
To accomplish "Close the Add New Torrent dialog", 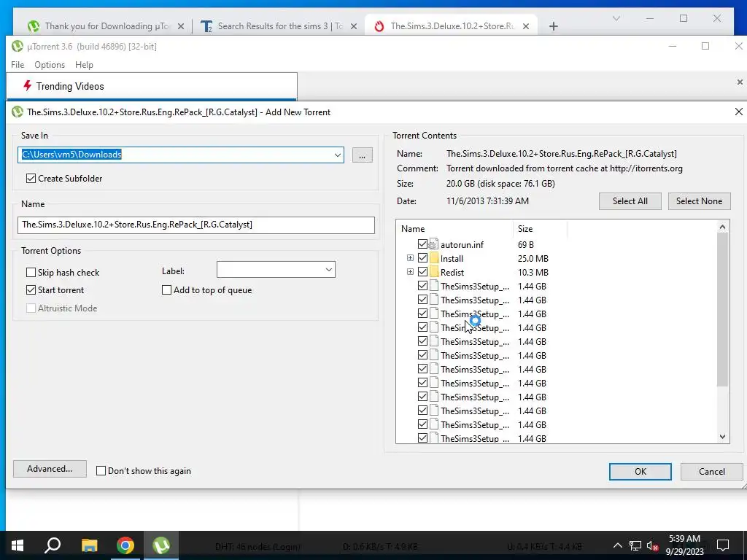I will (x=738, y=112).
